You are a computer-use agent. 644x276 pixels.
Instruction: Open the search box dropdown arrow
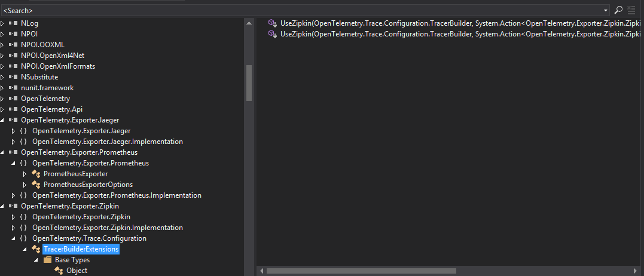click(606, 10)
